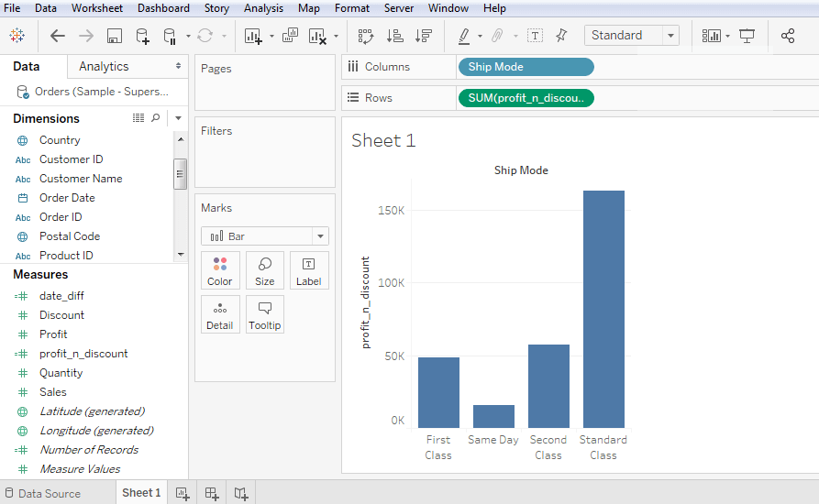Open dropdown next to Highlight pen
The height and width of the screenshot is (504, 819).
(x=480, y=36)
